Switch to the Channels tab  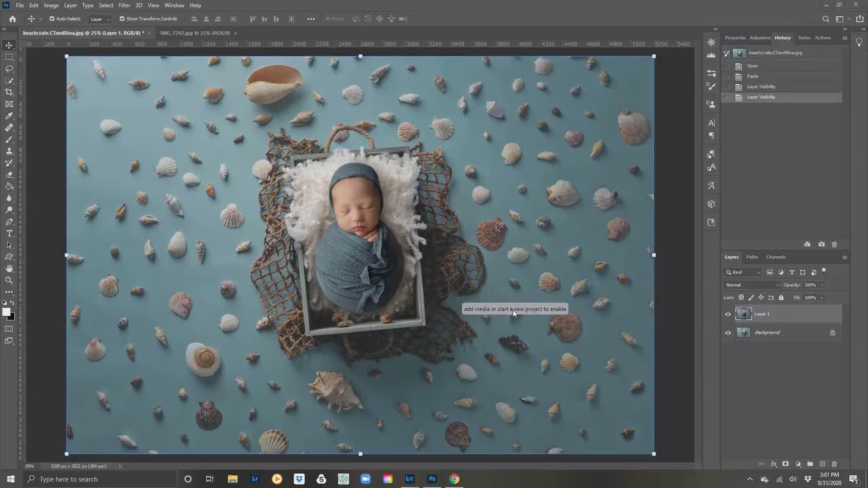click(x=775, y=257)
